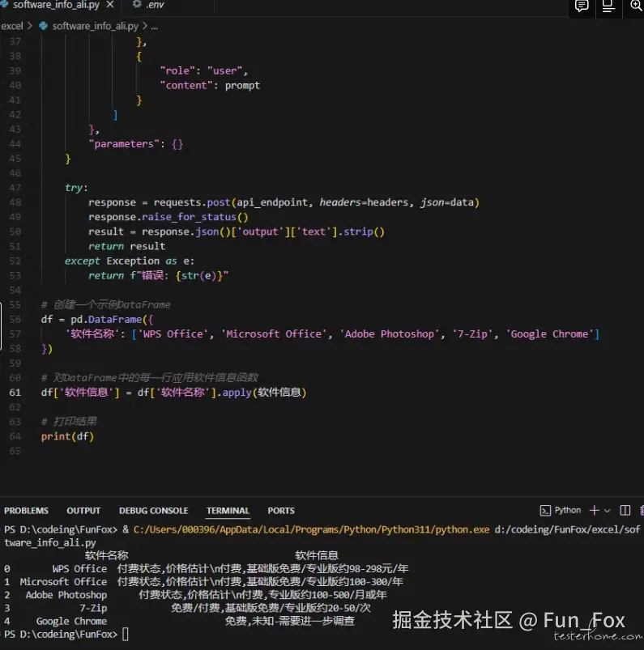This screenshot has width=644, height=650.
Task: Click 'WPS Office' row in terminal output
Action: point(207,569)
